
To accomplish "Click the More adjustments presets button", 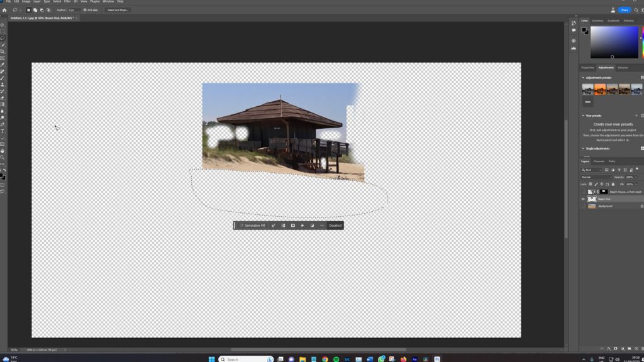I will pyautogui.click(x=588, y=102).
